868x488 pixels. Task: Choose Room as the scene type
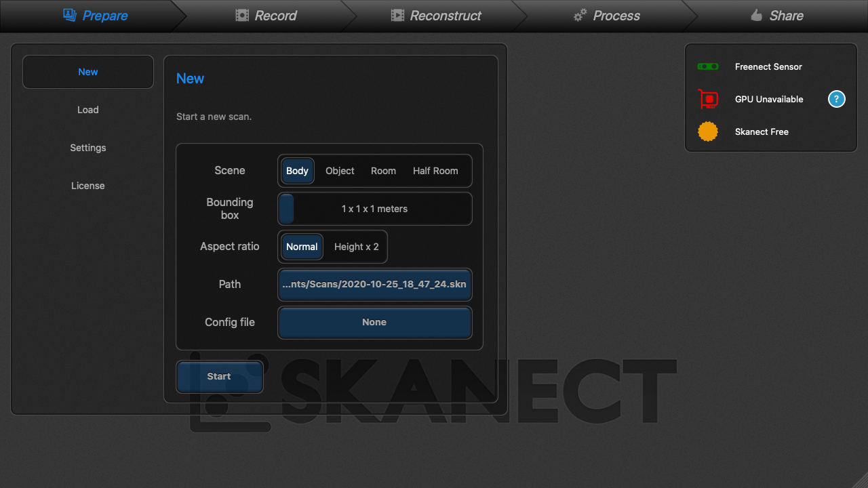pos(383,171)
